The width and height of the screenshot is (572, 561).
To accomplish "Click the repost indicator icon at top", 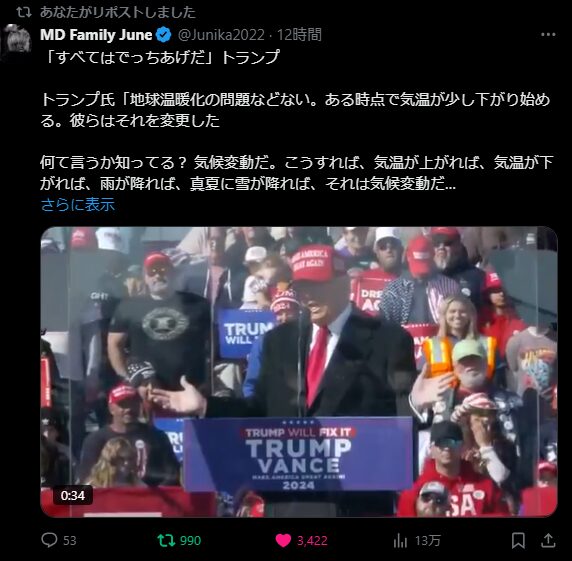I will tap(24, 12).
